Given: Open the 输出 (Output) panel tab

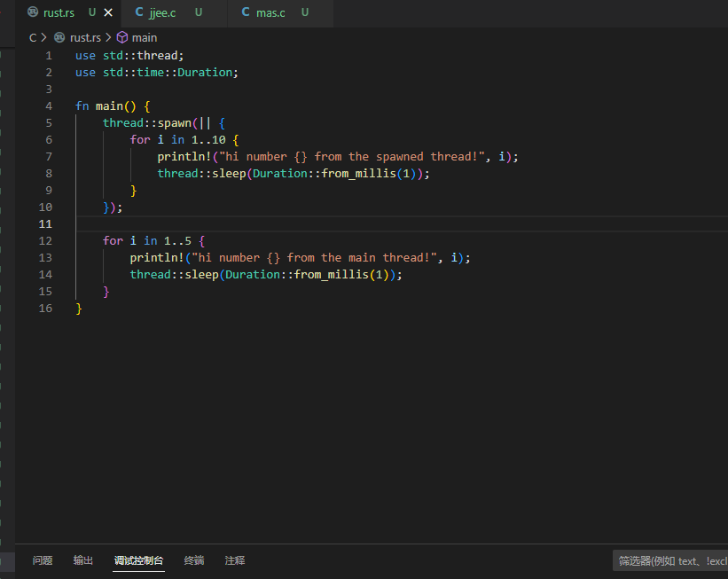Looking at the screenshot, I should 83,560.
